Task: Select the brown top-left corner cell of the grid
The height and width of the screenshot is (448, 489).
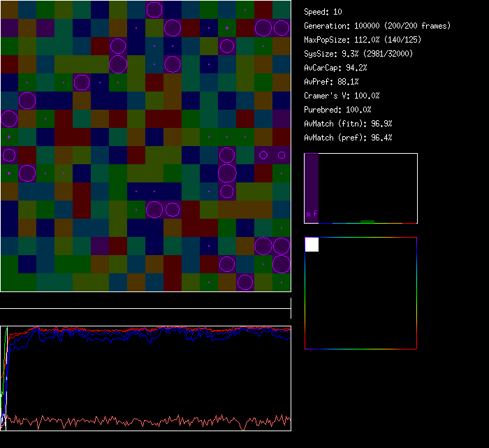Action: tap(9, 9)
